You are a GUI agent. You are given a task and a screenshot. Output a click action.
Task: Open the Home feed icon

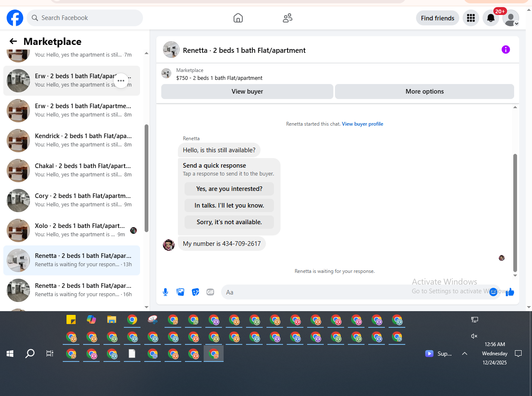[x=238, y=18]
